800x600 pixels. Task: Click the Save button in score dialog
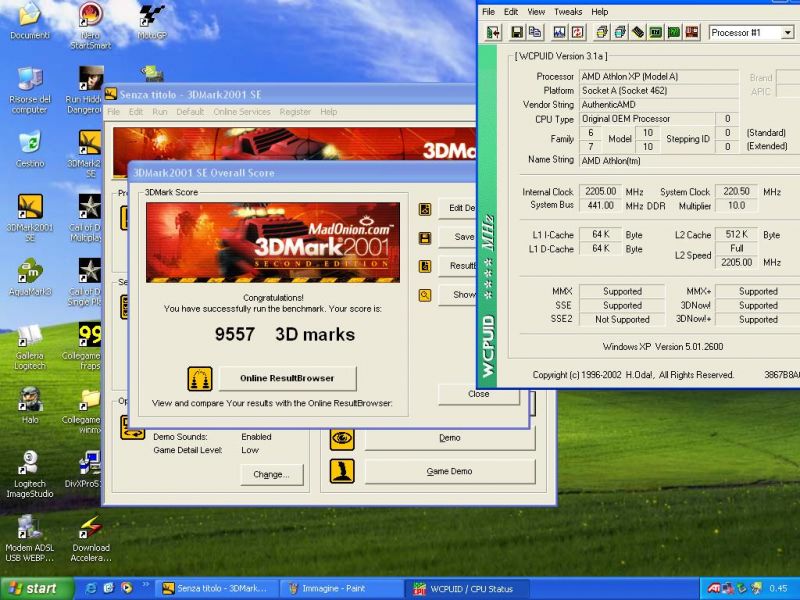click(x=457, y=237)
